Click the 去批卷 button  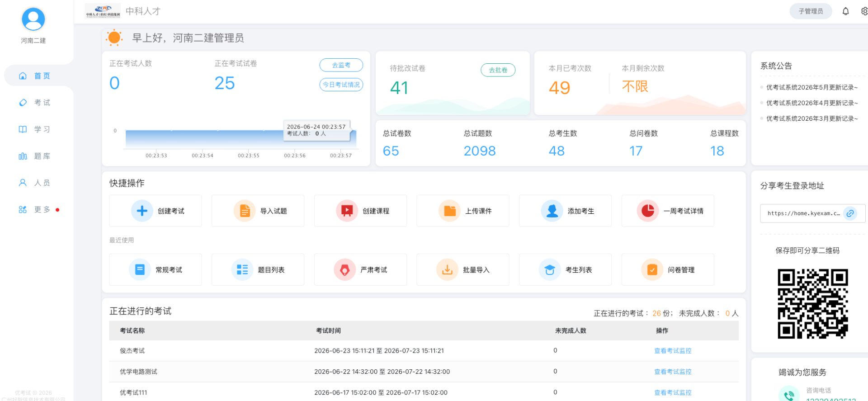point(498,70)
